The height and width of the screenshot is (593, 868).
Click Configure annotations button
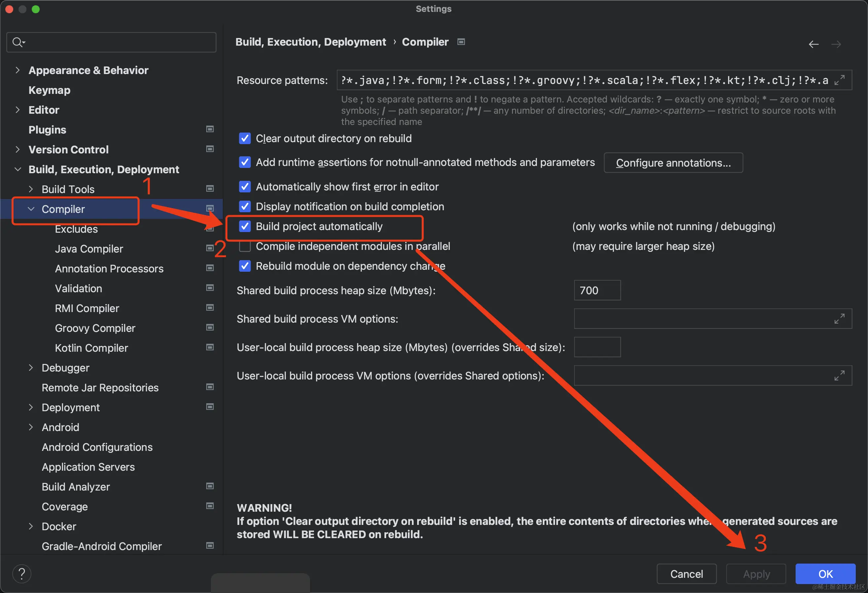(673, 163)
